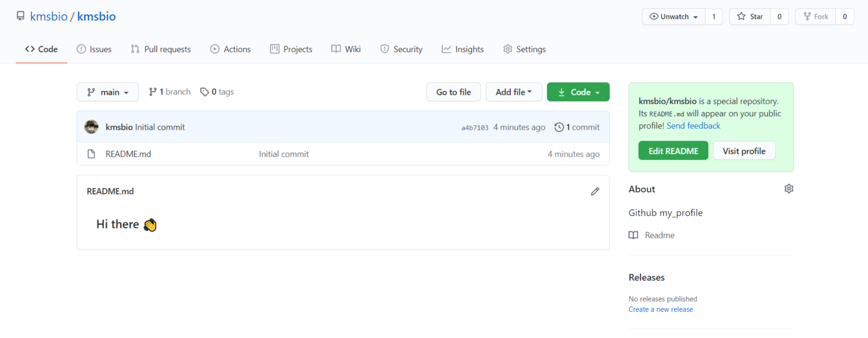Click the Fork button
Screen dimensions: 868x338
pyautogui.click(x=816, y=17)
